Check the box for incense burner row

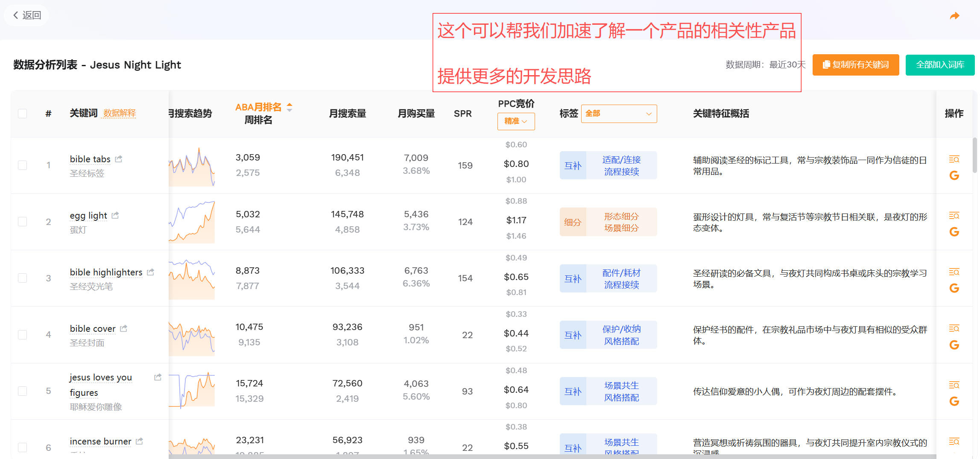coord(23,447)
